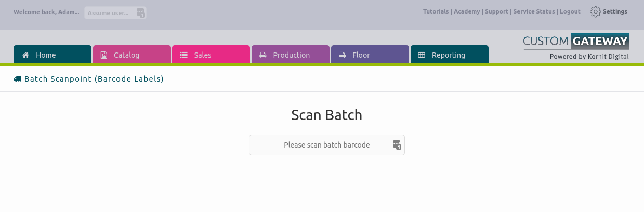Open Settings text link
The width and height of the screenshot is (644, 212).
click(615, 11)
